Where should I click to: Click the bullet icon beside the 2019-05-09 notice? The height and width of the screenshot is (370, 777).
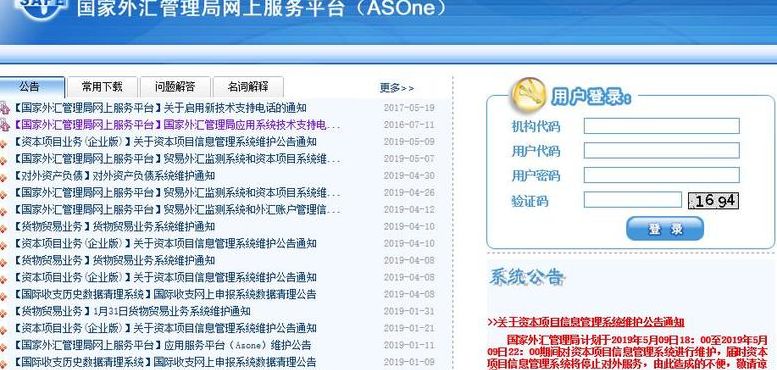(3, 143)
